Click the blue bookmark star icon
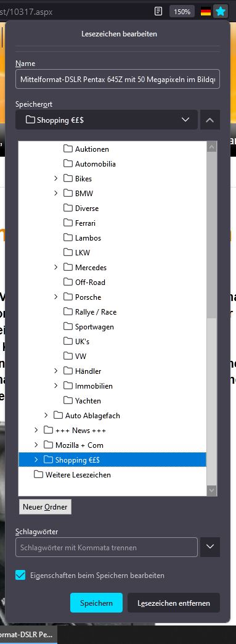This screenshot has width=236, height=644. 221,11
